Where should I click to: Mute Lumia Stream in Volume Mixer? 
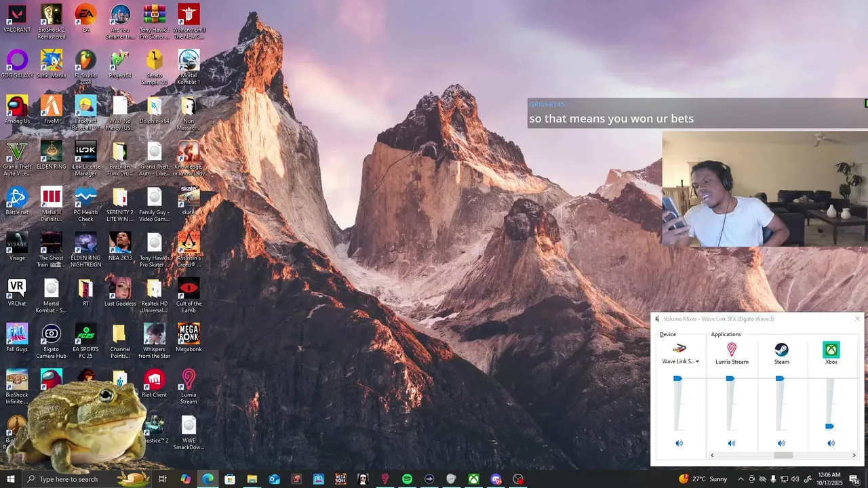[x=731, y=443]
